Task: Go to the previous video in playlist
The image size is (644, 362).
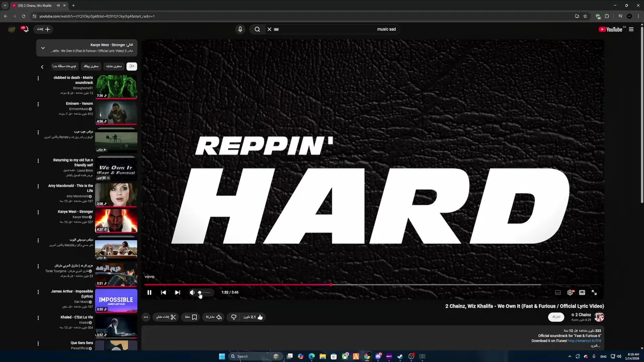Action: pos(164,292)
